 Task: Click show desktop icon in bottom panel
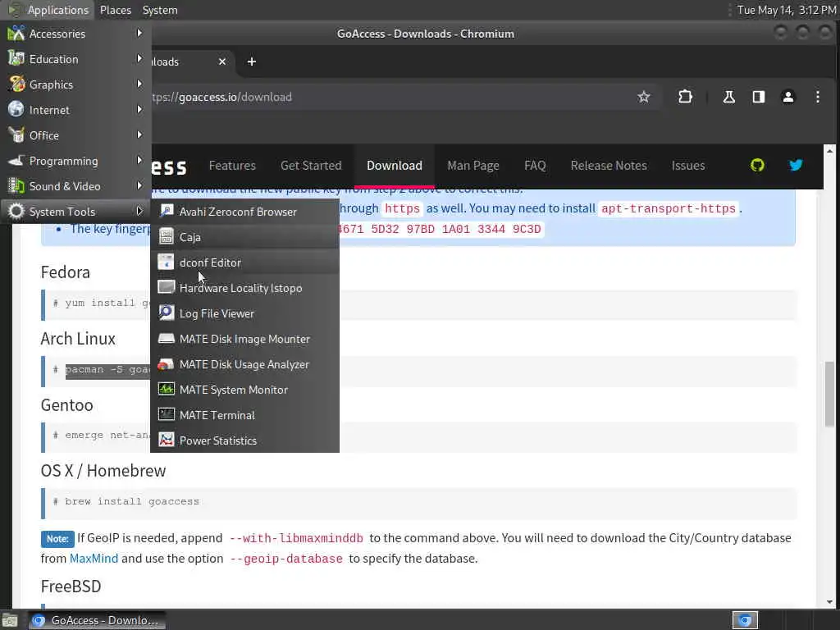click(10, 621)
